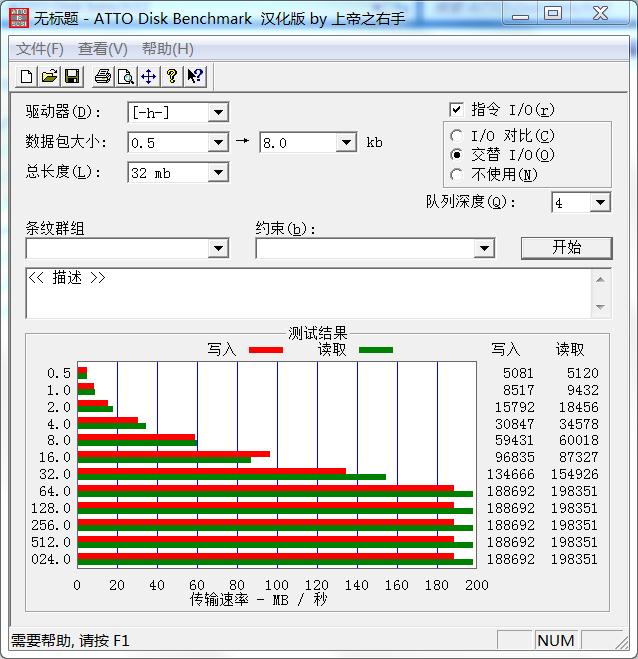Click the NUM indicator in status bar
This screenshot has height=659, width=638.
tap(556, 641)
